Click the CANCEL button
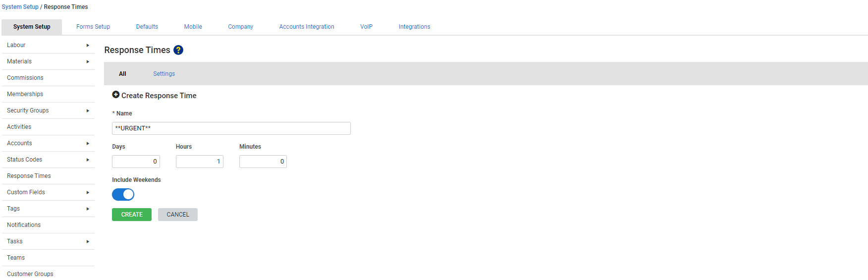This screenshot has width=868, height=280. point(177,215)
